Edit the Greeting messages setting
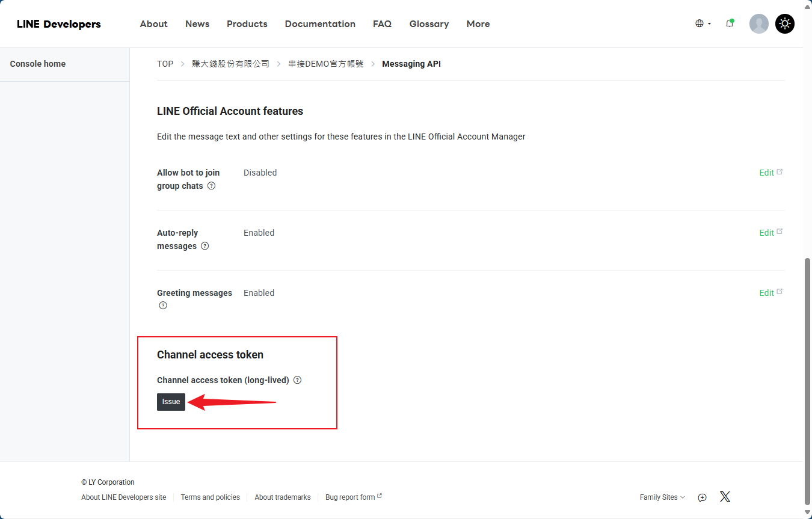 [771, 293]
